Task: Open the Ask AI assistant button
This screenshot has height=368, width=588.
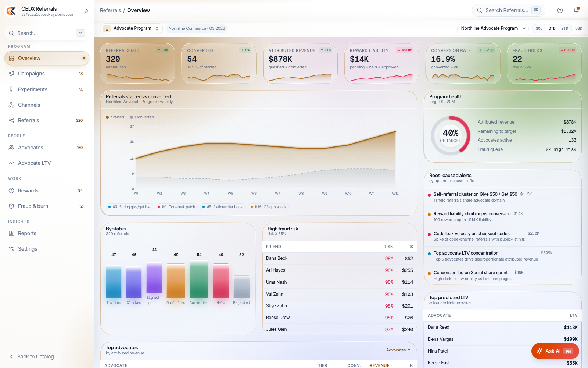Action: (555, 351)
